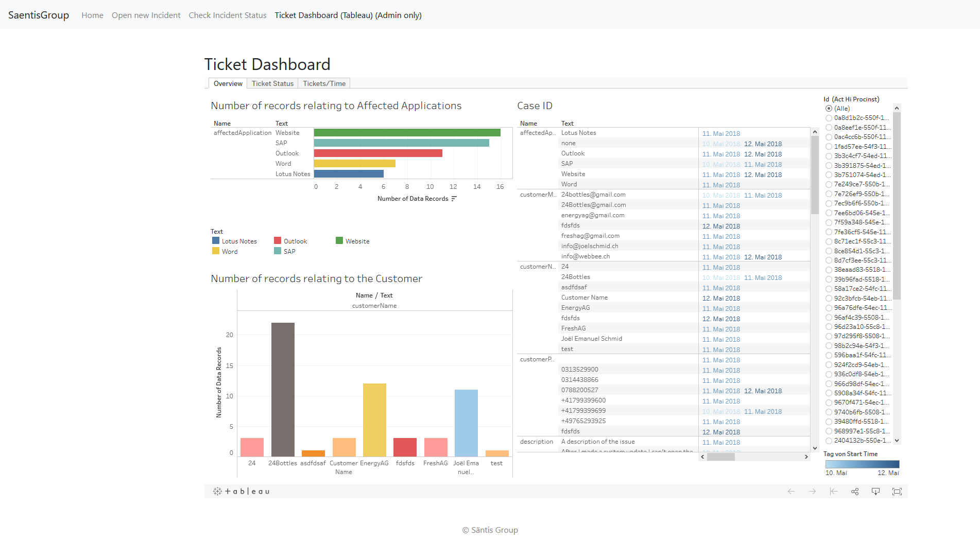
Task: Select the yellow Word bar in chart
Action: tap(355, 164)
